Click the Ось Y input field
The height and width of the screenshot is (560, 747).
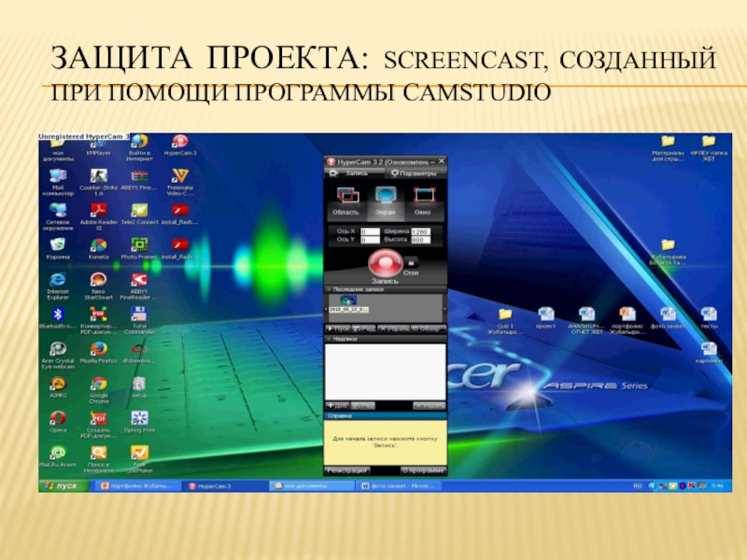(x=370, y=240)
